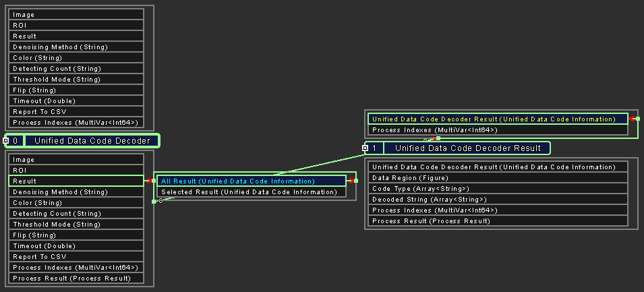Image resolution: width=644 pixels, height=292 pixels.
Task: Select Process Indexes input of node 0
Action: pos(76,122)
